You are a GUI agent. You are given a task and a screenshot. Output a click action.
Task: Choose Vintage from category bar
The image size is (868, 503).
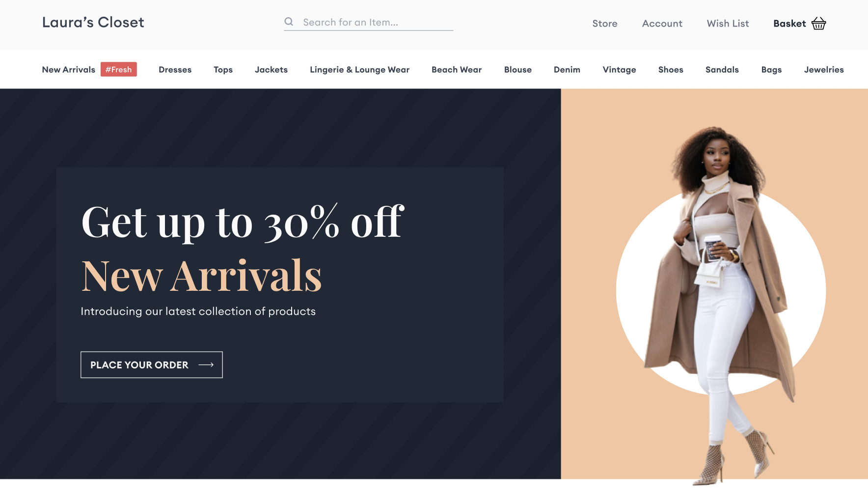(x=619, y=70)
